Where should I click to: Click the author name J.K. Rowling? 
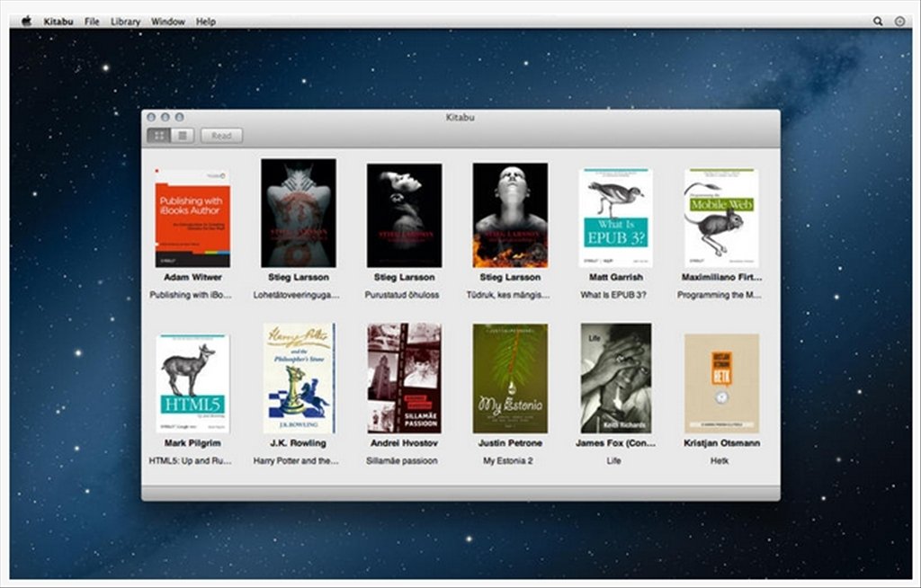pos(299,443)
